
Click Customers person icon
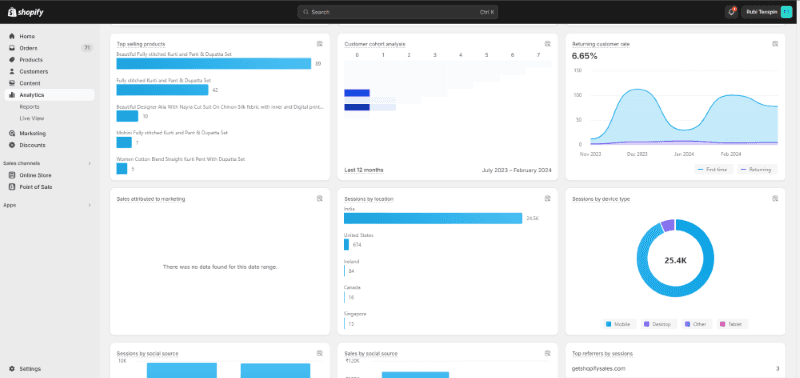pyautogui.click(x=12, y=71)
